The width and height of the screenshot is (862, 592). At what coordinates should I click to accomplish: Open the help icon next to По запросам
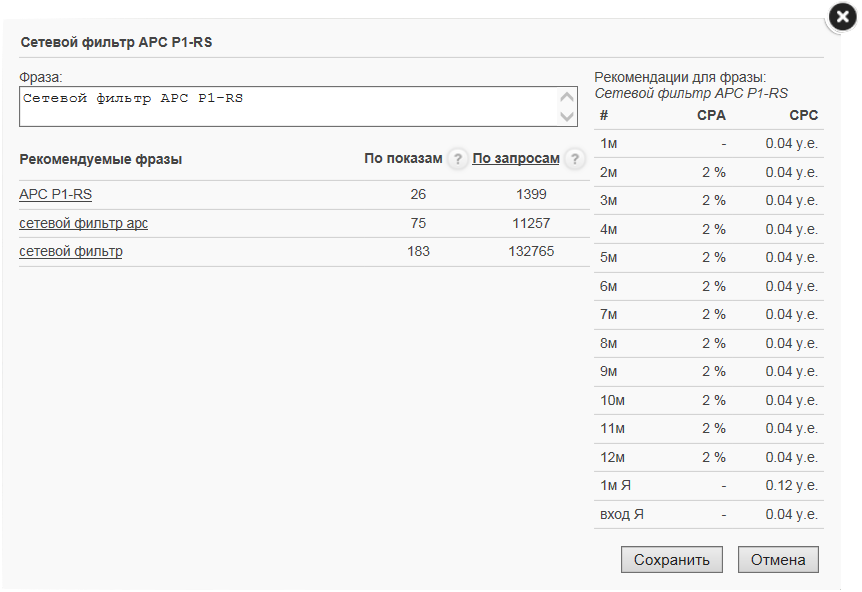(574, 159)
